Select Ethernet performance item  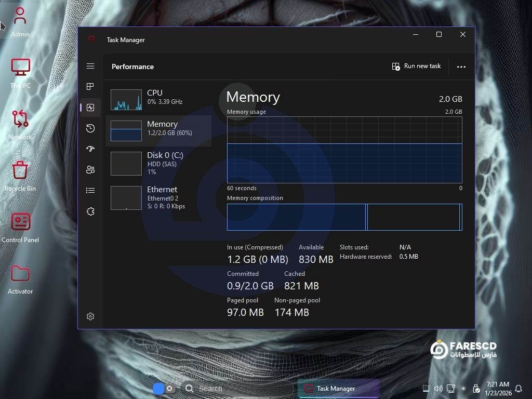[x=158, y=197]
